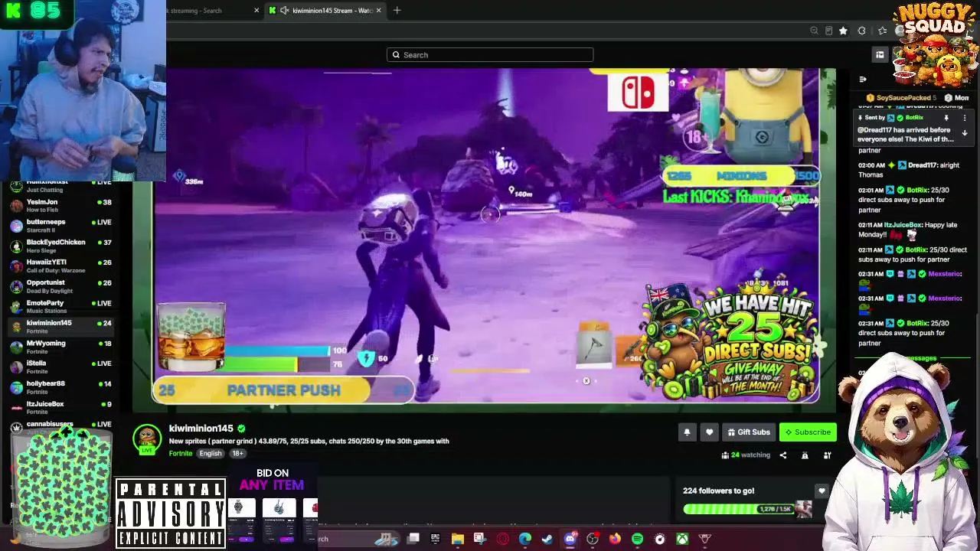The image size is (980, 551).
Task: Open File Explorer from the taskbar
Action: point(457,539)
